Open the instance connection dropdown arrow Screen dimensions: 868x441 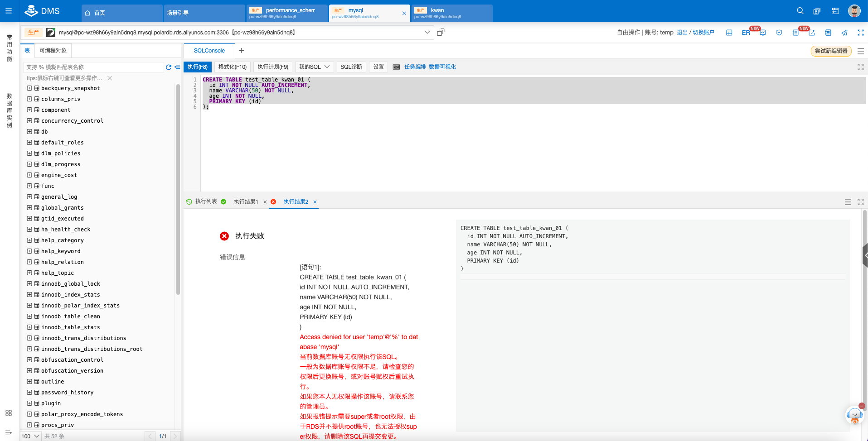pyautogui.click(x=427, y=32)
